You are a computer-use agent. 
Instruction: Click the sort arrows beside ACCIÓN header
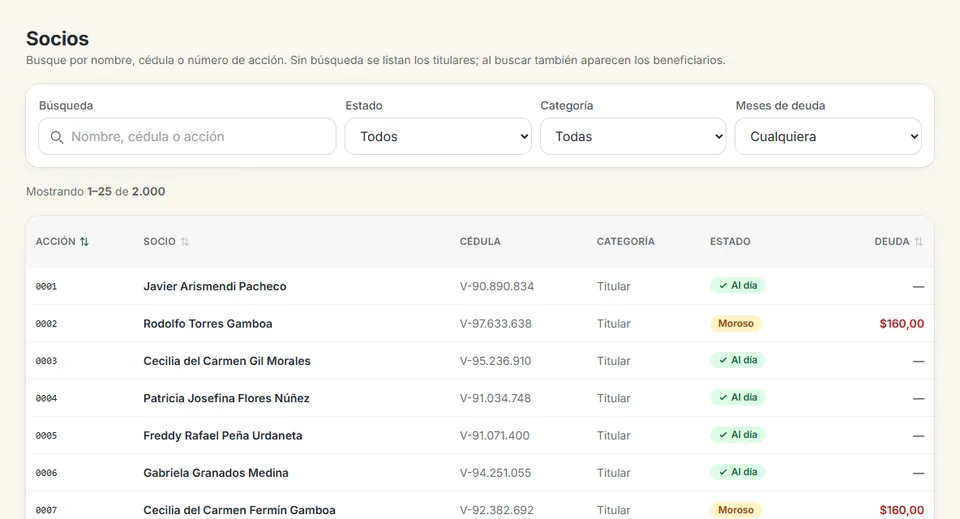point(84,242)
